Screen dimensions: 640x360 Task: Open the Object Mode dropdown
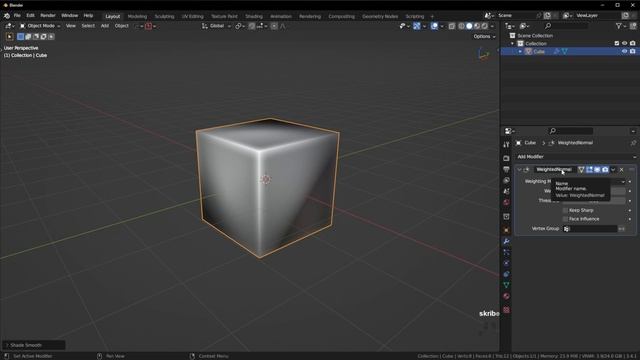(40, 26)
